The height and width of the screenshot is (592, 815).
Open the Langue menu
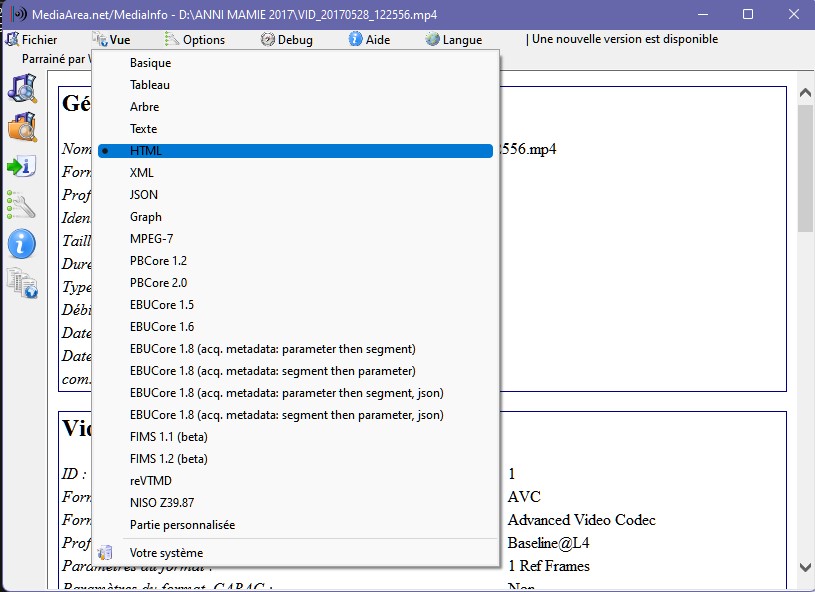pyautogui.click(x=453, y=40)
